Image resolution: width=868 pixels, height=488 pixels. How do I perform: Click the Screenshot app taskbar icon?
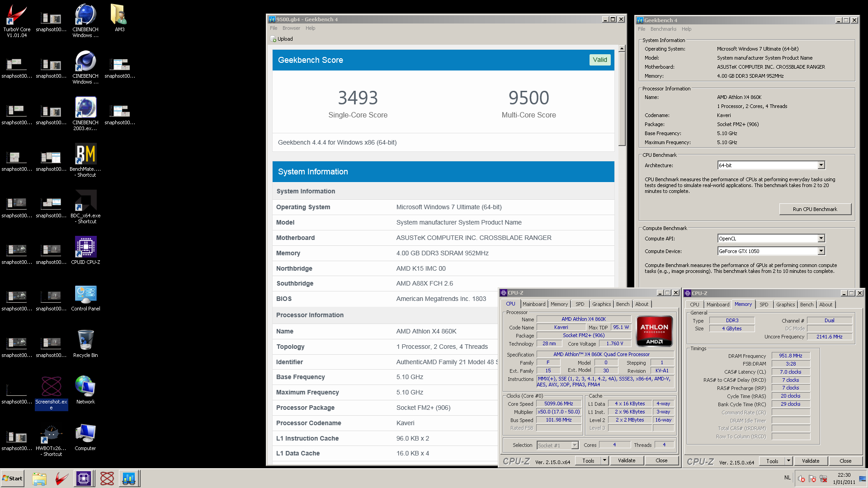(107, 478)
